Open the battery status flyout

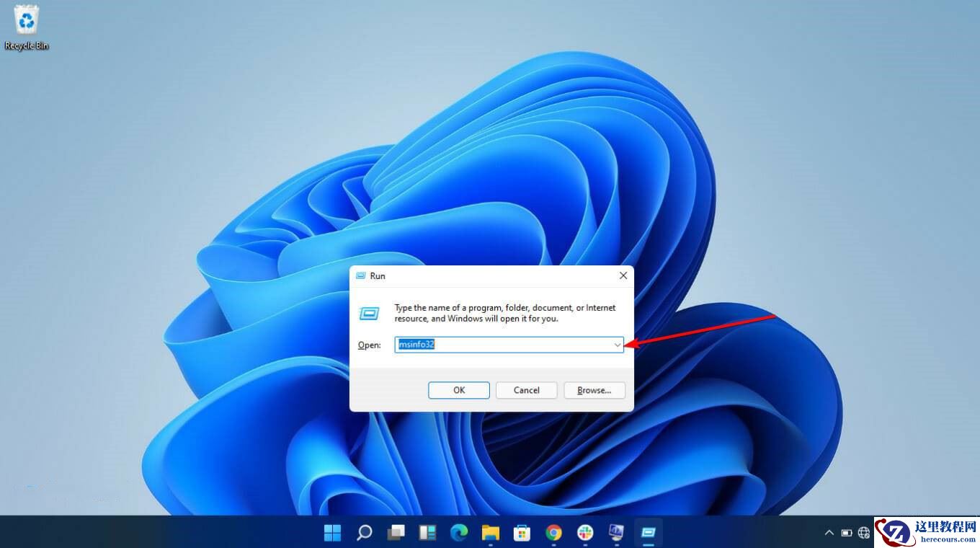[846, 533]
